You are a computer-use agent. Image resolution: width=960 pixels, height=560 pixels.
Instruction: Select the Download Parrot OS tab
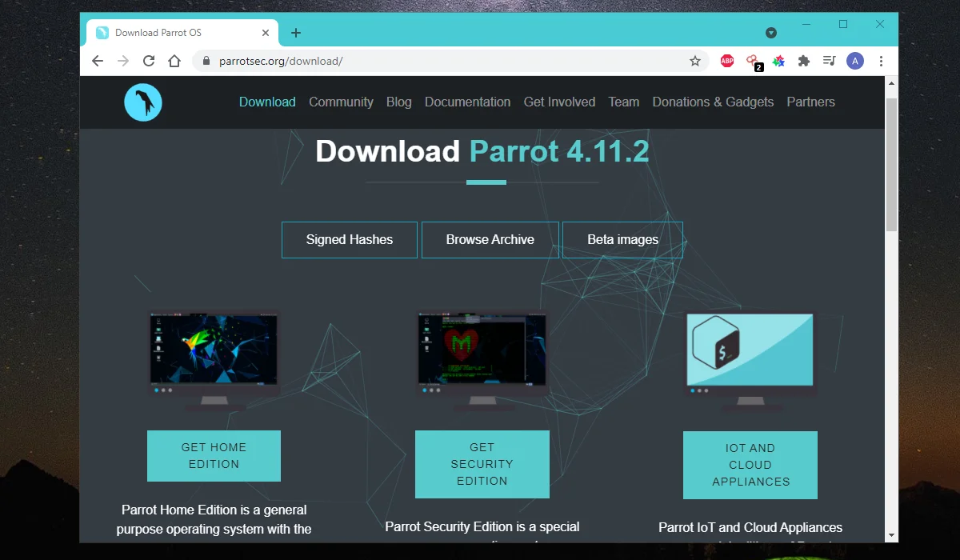coord(182,33)
